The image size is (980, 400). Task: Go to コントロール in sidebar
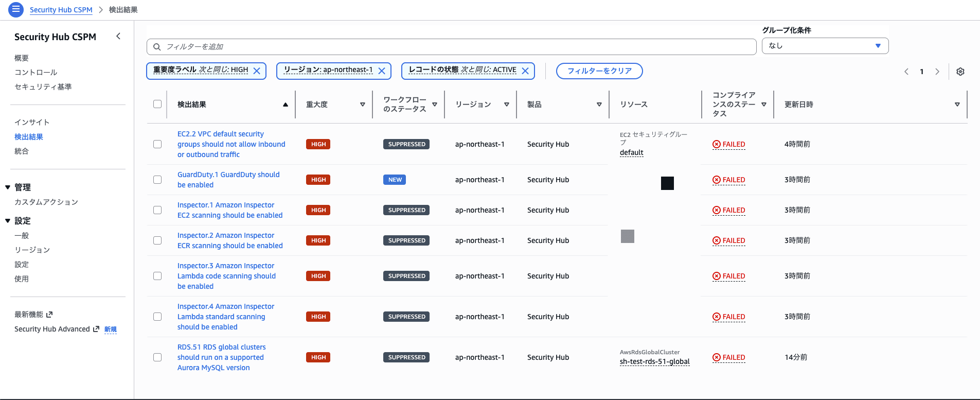click(36, 73)
